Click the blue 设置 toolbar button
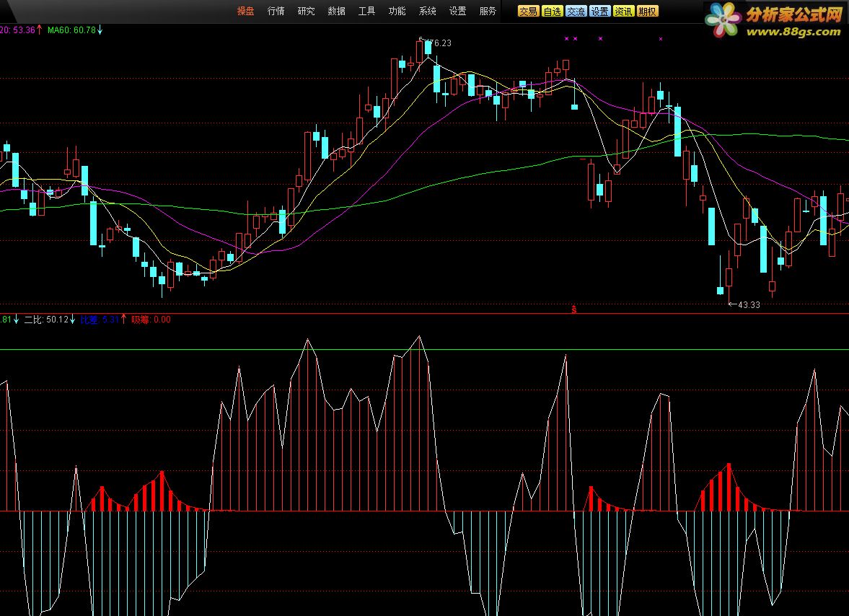Viewport: 849px width, 616px height. [x=600, y=12]
